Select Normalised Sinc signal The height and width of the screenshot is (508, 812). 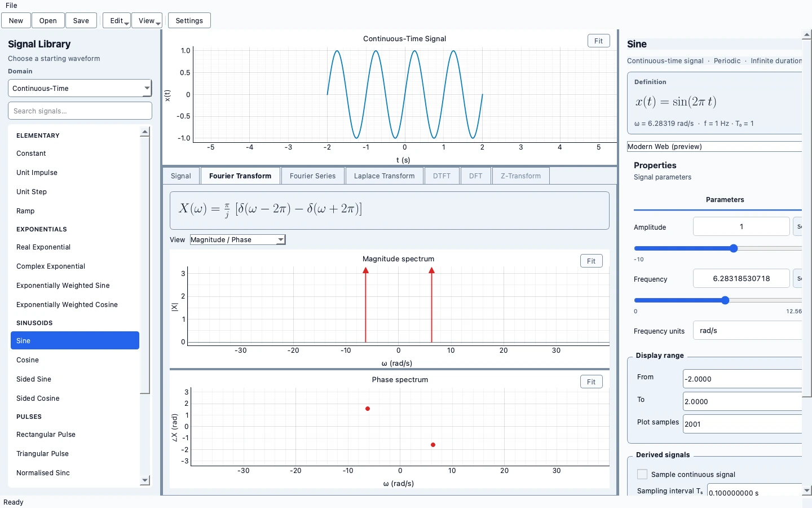point(75,473)
